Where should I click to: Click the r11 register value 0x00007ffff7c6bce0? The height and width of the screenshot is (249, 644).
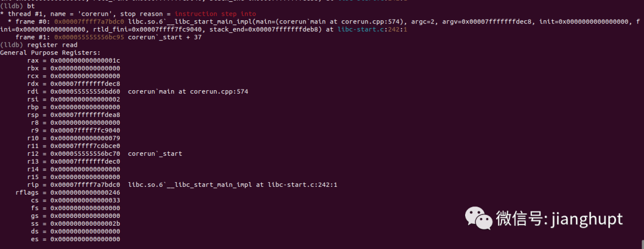point(85,146)
